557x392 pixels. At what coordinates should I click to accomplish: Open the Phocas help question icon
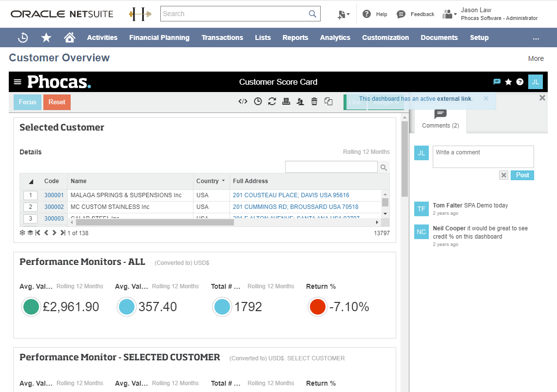pyautogui.click(x=519, y=82)
